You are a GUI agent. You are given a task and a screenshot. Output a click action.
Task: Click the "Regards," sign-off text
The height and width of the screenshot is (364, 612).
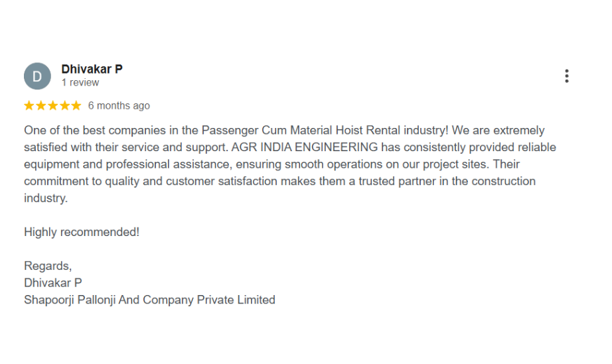(48, 266)
